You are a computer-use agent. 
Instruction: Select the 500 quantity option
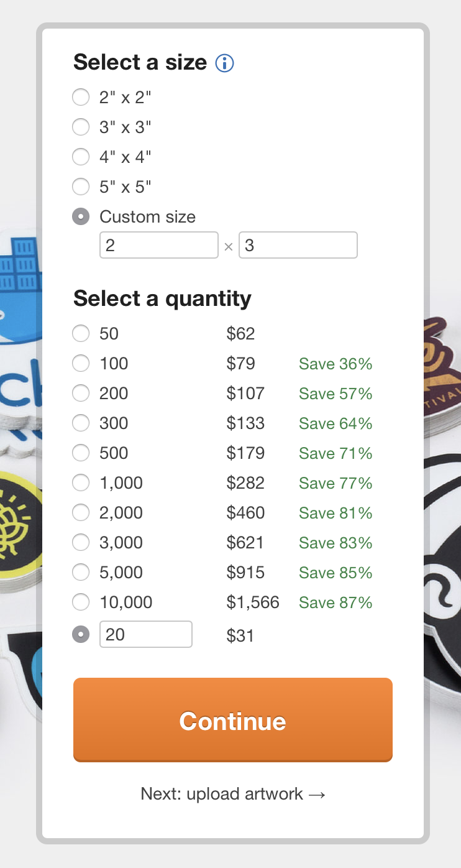(80, 453)
